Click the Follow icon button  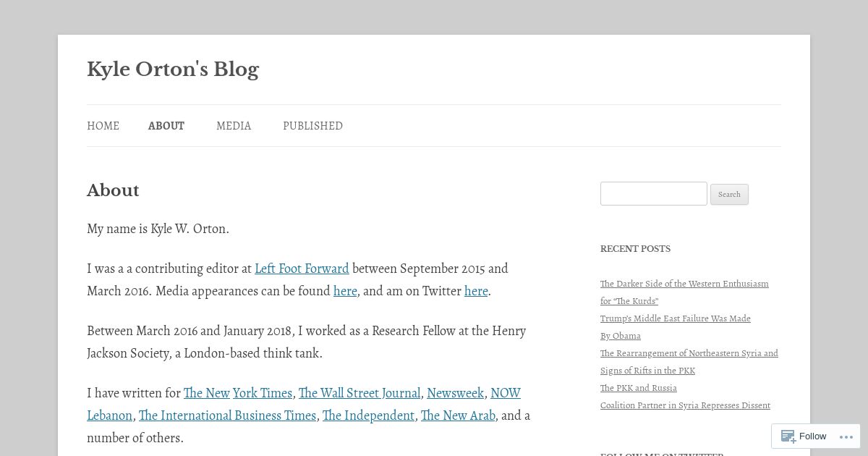803,436
